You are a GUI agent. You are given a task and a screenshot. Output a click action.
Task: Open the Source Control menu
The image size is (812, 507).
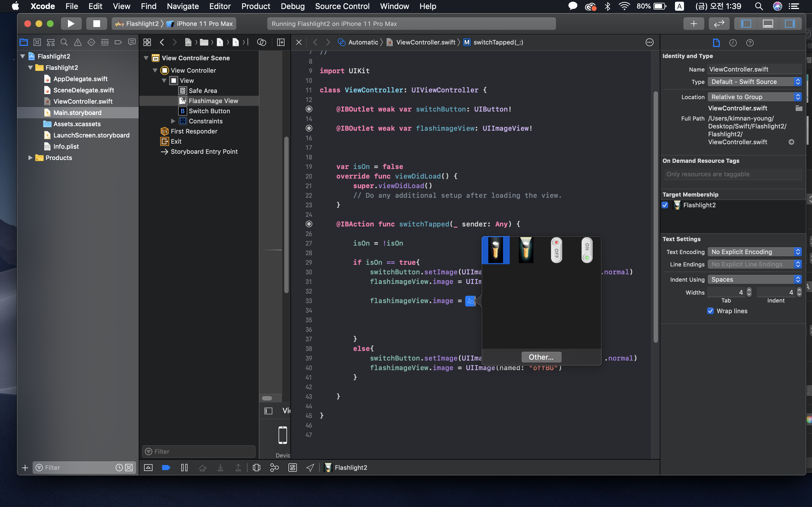pyautogui.click(x=342, y=6)
